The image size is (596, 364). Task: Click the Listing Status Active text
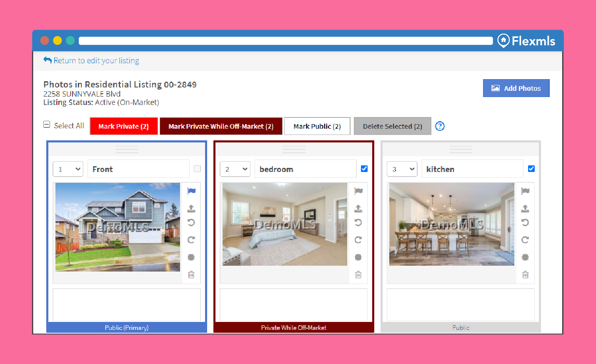click(x=101, y=102)
